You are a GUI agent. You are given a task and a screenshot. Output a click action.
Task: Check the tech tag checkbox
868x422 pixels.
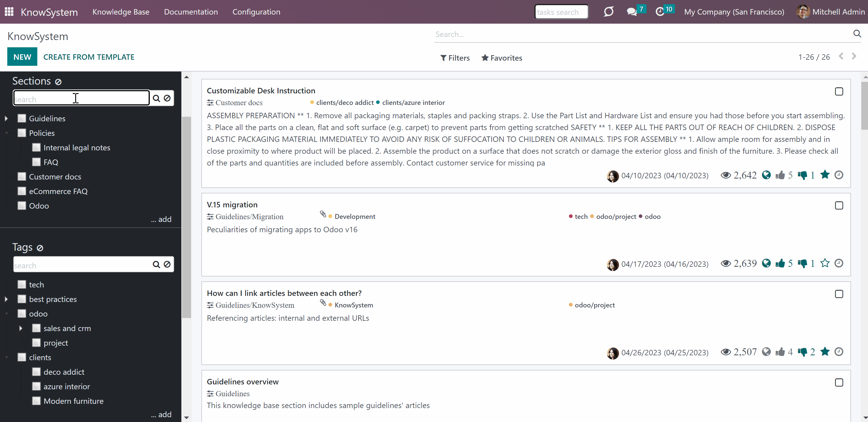22,284
